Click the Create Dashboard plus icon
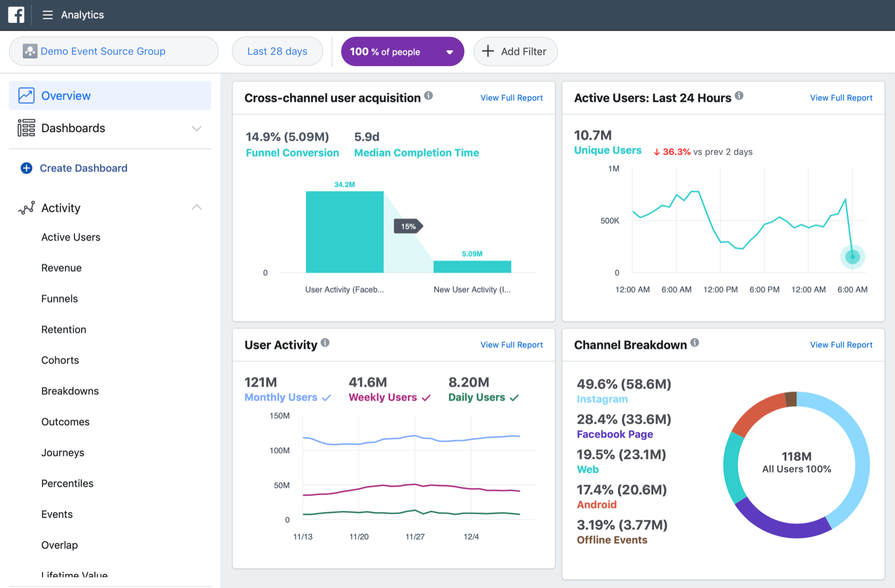 click(x=26, y=168)
